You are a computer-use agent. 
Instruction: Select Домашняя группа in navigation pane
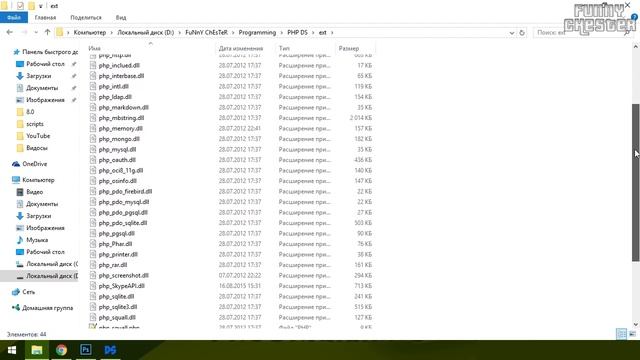(43, 308)
